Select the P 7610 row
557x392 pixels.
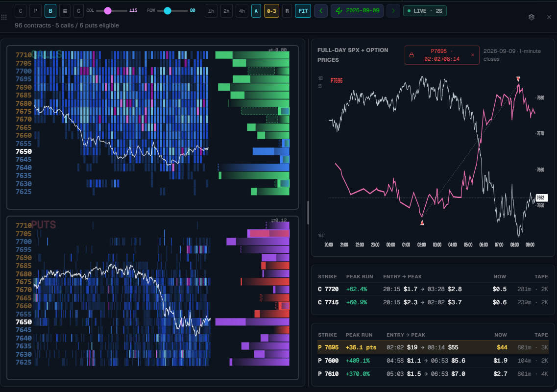click(433, 373)
